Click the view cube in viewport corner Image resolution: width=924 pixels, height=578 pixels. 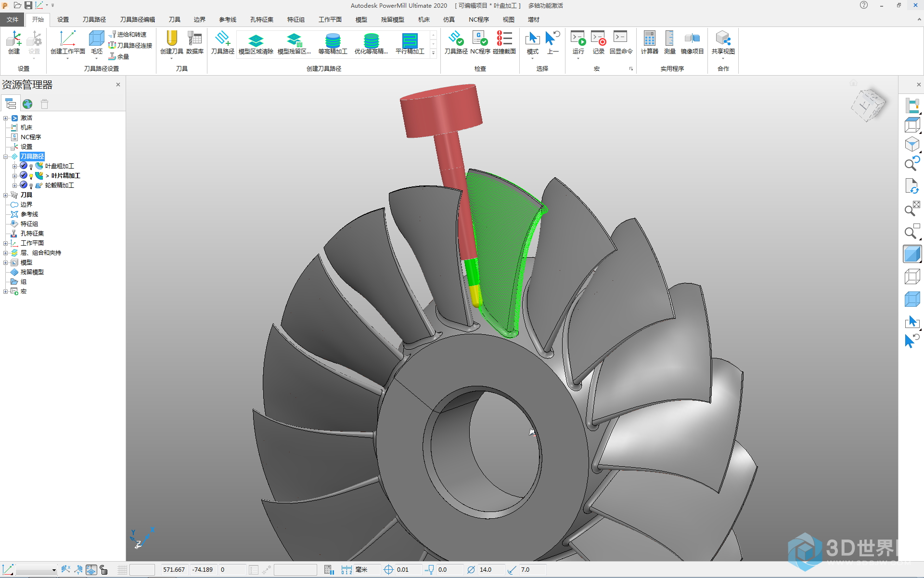tap(868, 105)
